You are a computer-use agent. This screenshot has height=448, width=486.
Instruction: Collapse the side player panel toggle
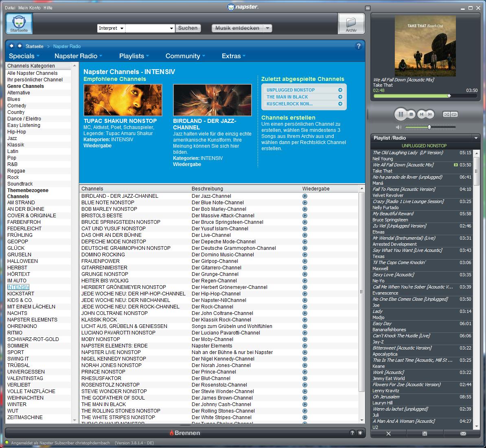point(368,8)
